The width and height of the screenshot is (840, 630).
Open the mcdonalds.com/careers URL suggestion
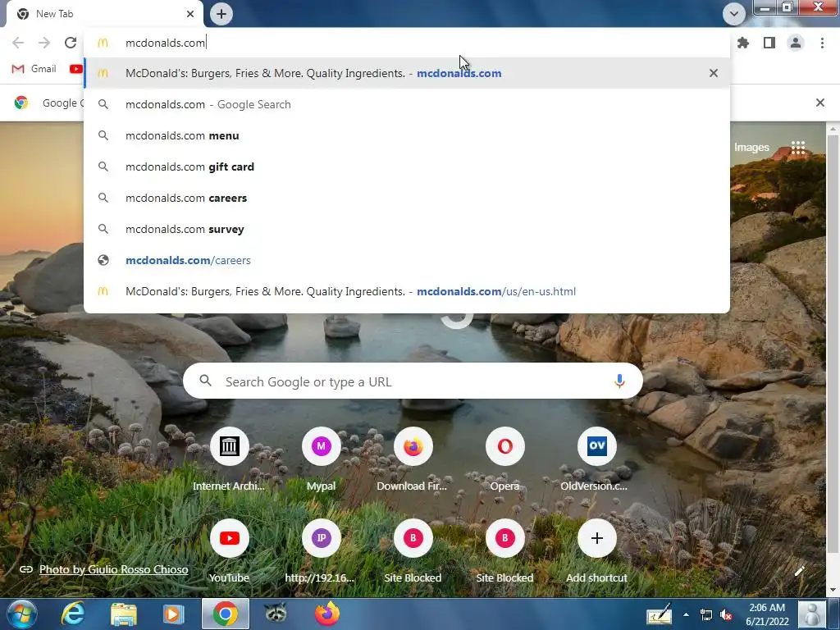[407, 260]
